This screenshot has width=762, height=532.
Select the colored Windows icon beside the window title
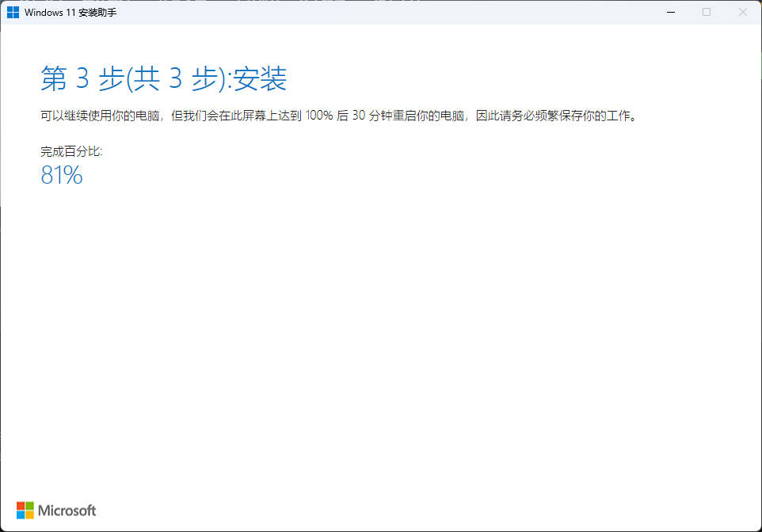13,12
